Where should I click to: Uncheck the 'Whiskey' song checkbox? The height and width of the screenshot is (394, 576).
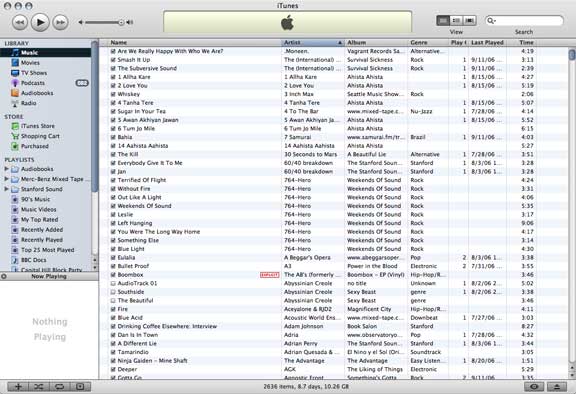113,94
